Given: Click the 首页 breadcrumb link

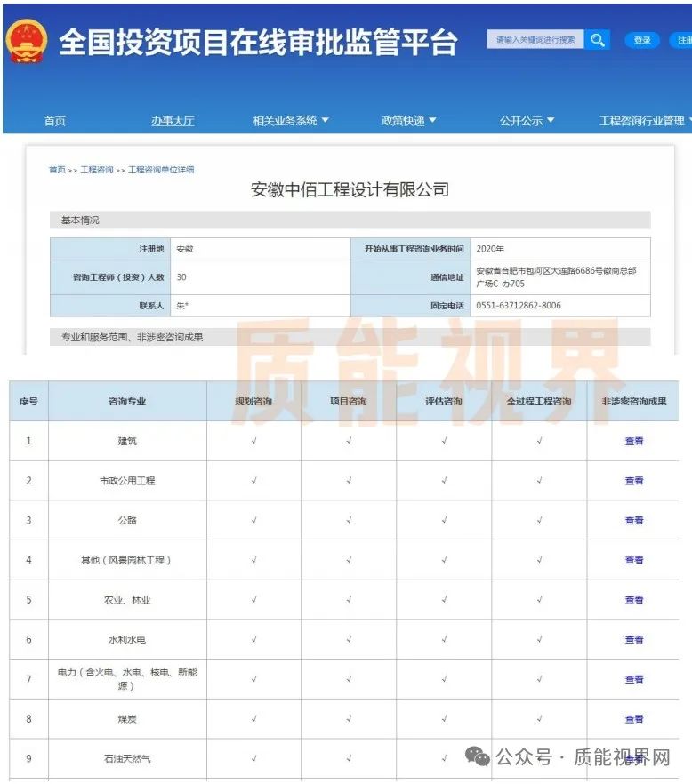Looking at the screenshot, I should tap(57, 170).
